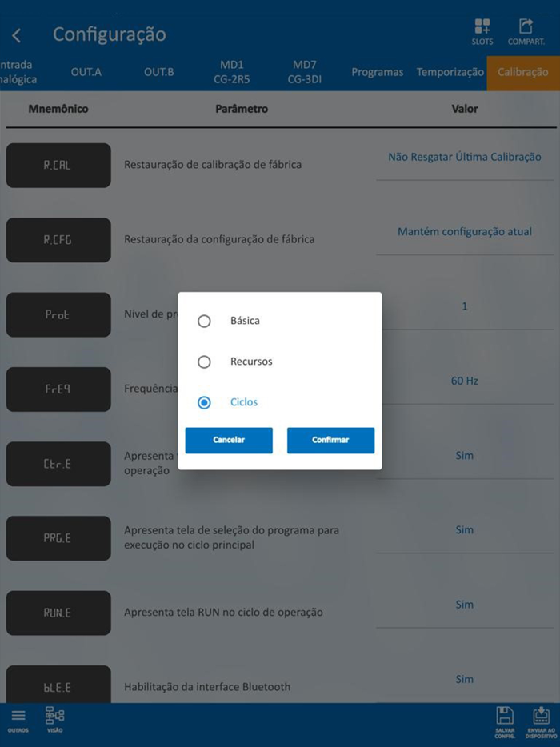The height and width of the screenshot is (747, 560).
Task: Open the VISÃO view icon
Action: 54,717
